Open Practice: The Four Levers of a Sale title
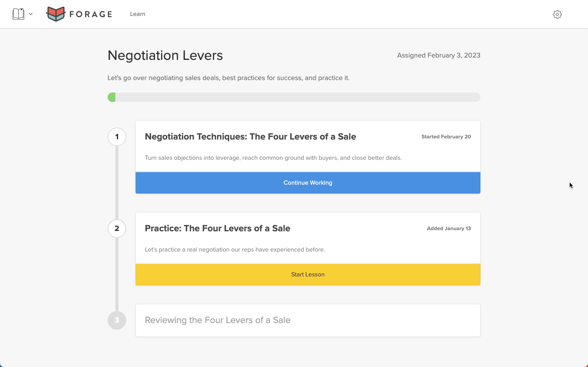Image resolution: width=588 pixels, height=367 pixels. coord(217,229)
